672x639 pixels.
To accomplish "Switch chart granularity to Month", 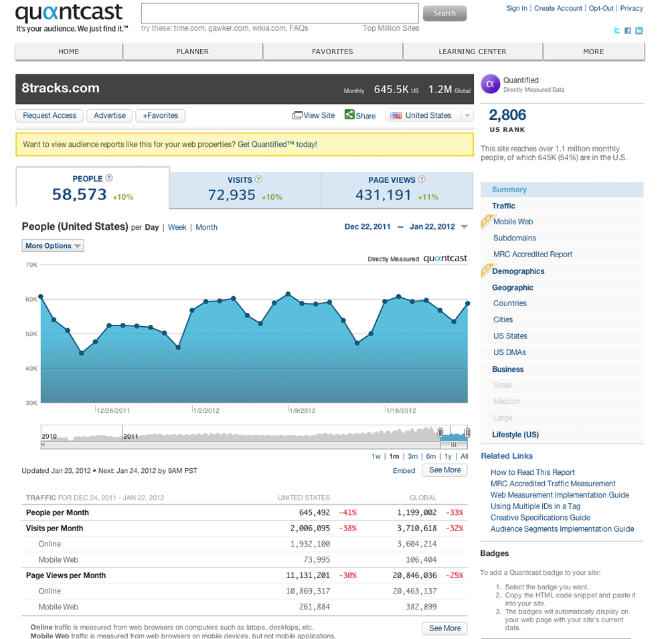I will [x=207, y=227].
